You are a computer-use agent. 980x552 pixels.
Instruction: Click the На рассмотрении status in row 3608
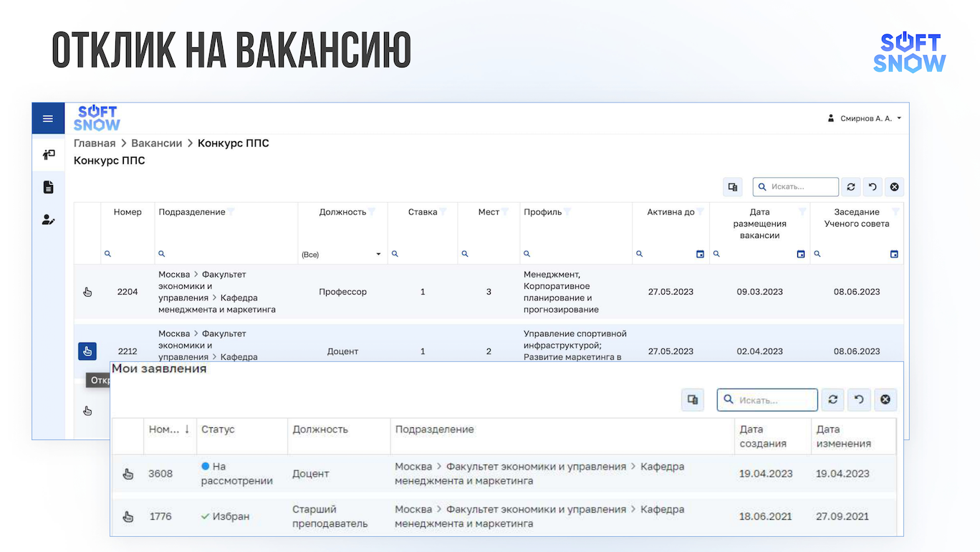(x=237, y=474)
